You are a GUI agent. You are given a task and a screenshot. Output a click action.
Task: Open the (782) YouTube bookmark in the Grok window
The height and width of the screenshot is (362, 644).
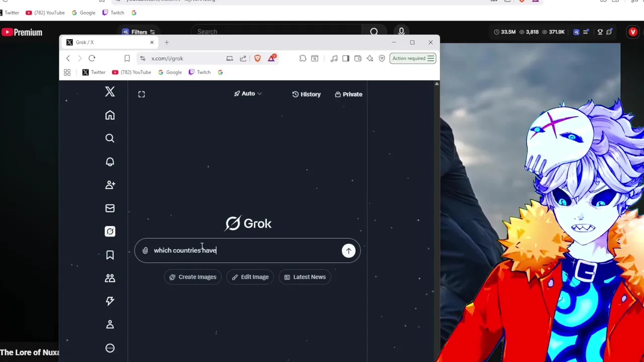(131, 72)
